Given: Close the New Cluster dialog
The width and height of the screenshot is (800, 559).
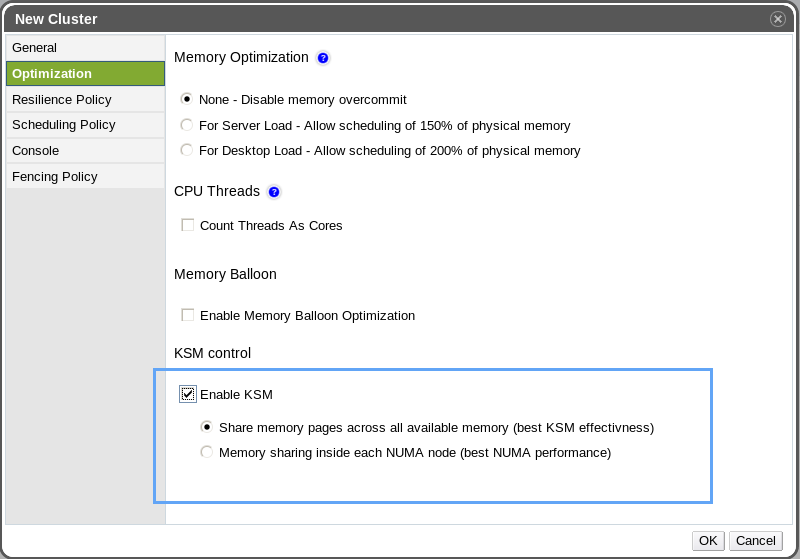Looking at the screenshot, I should (x=777, y=19).
